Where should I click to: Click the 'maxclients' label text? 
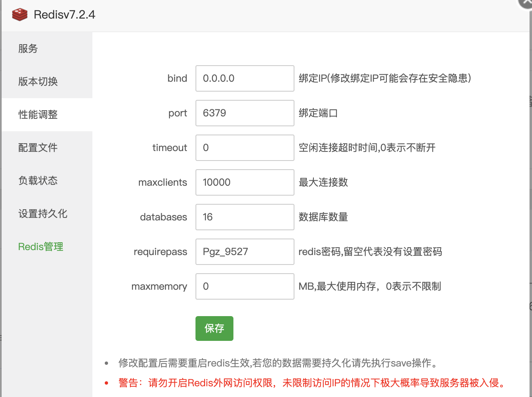(x=162, y=182)
